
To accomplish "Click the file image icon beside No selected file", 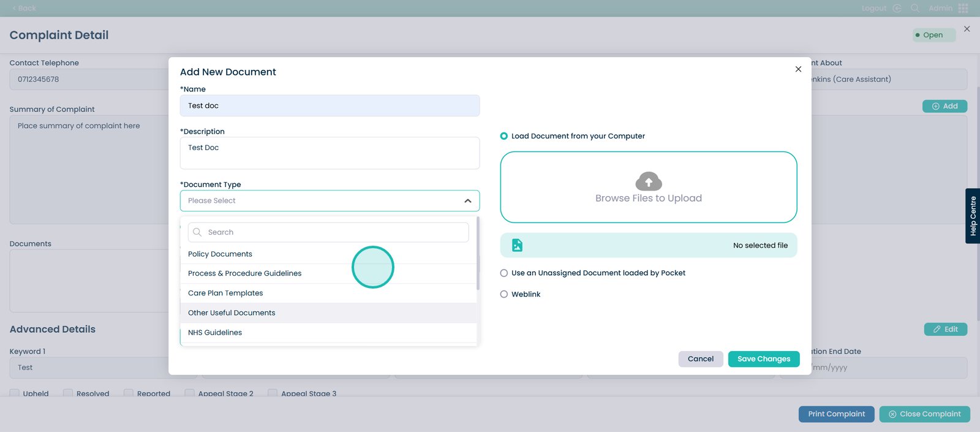I will point(517,245).
